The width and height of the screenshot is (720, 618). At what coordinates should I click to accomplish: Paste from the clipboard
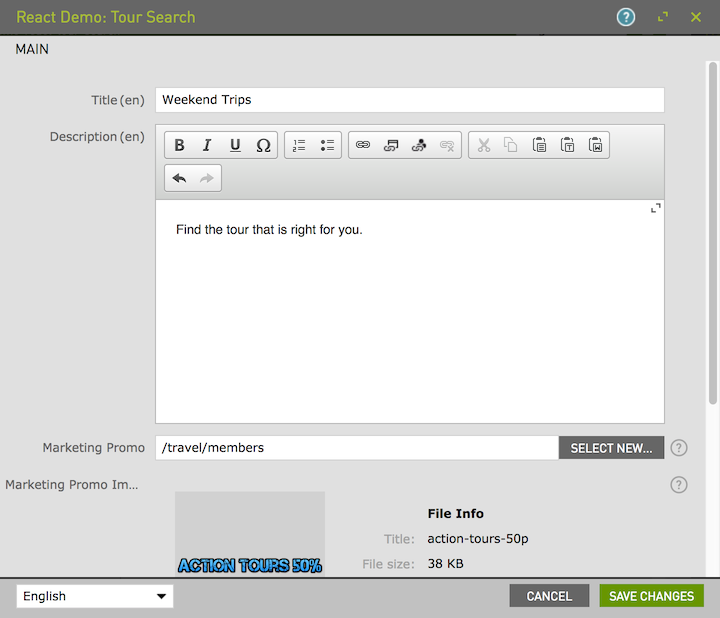tap(539, 145)
